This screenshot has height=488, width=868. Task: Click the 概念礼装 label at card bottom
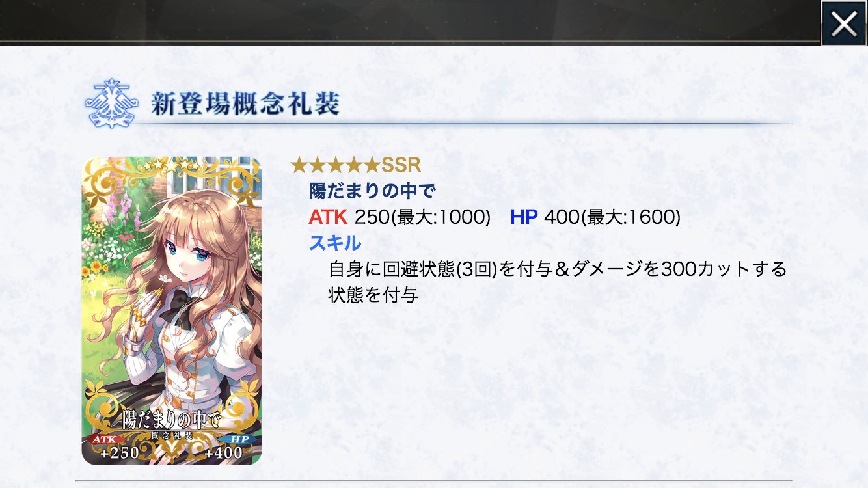[172, 435]
